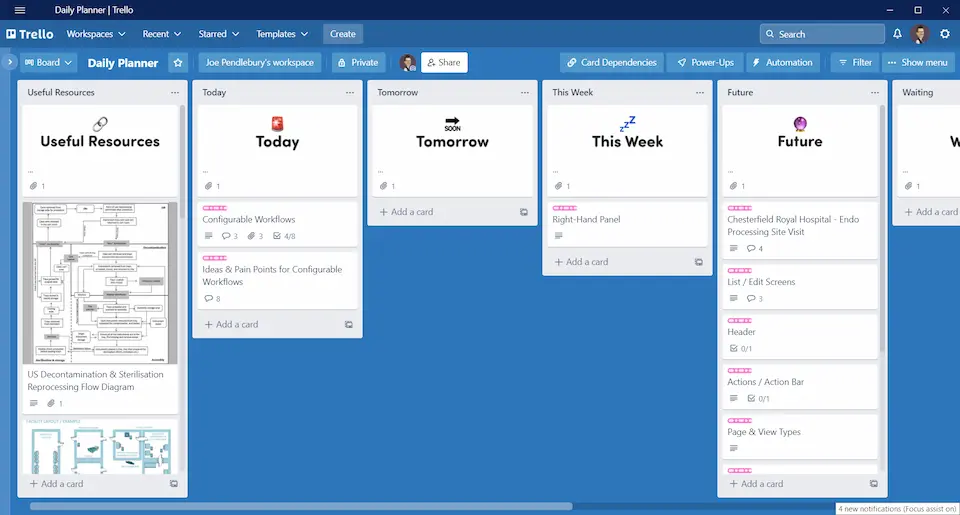
Task: Create from template in Tomorrow list
Action: [523, 212]
